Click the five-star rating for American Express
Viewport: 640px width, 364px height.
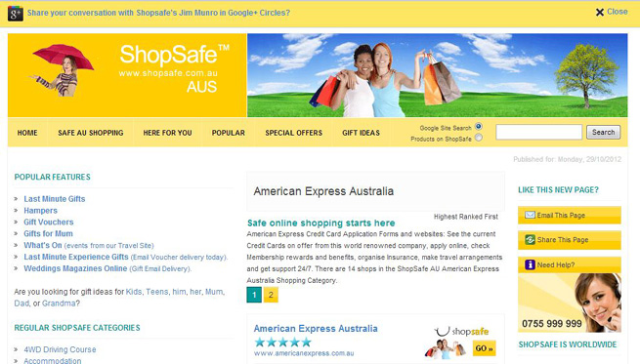[x=282, y=342]
